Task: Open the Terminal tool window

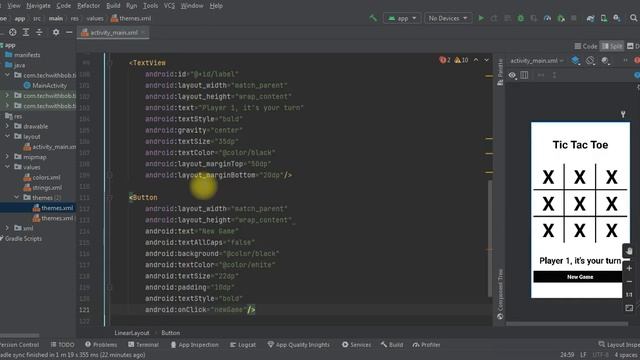Action: pyautogui.click(x=143, y=345)
